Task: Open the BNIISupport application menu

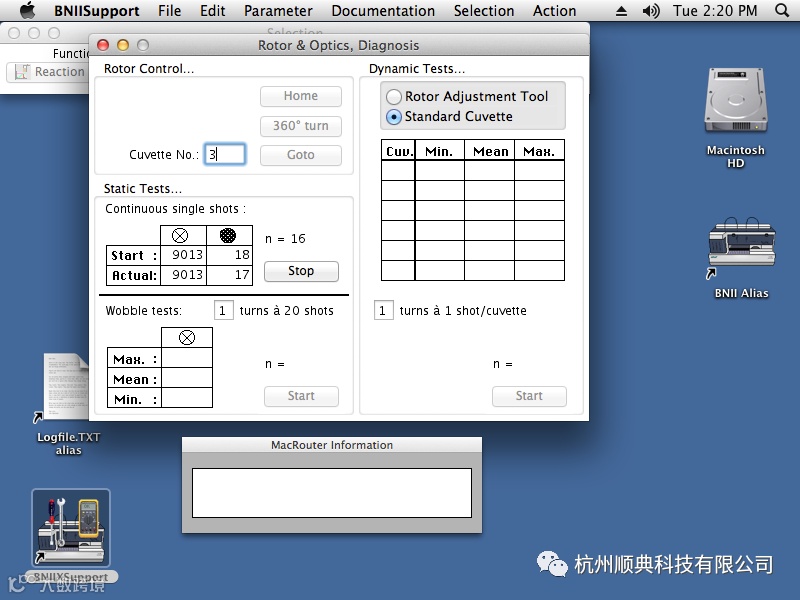Action: click(x=96, y=11)
